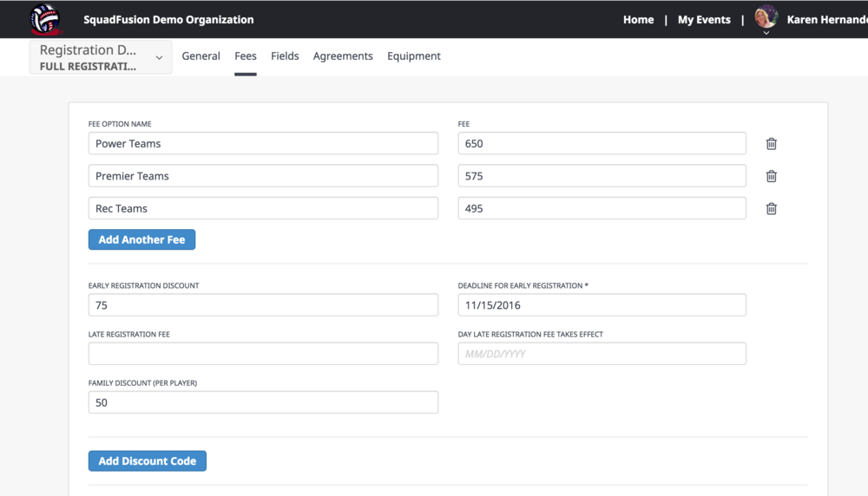Click the Early Registration Discount field
This screenshot has height=496, width=868.
pyautogui.click(x=263, y=305)
